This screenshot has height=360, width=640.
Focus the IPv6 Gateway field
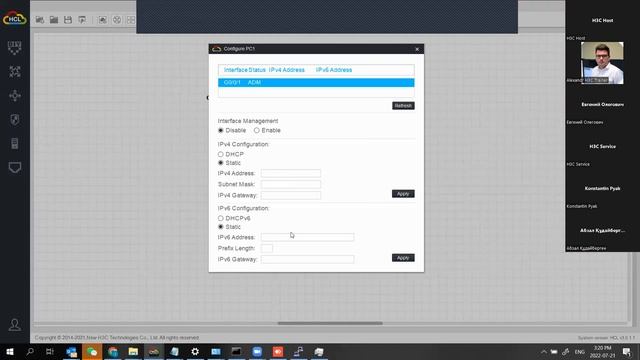307,260
